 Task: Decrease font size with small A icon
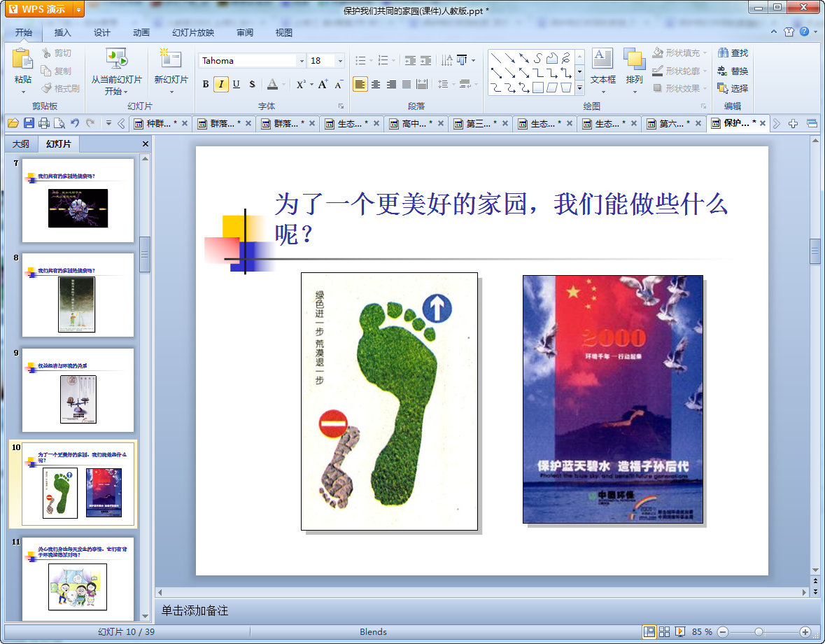tap(339, 84)
